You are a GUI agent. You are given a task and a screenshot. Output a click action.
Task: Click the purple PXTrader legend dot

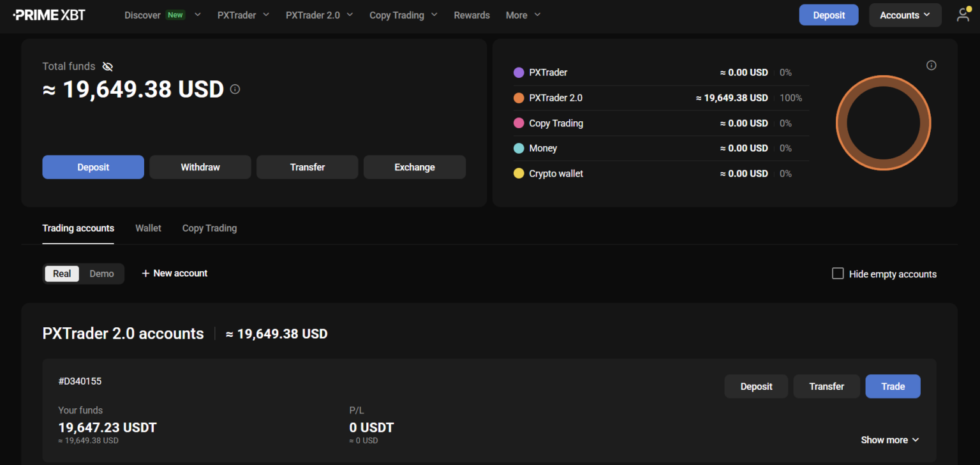pyautogui.click(x=519, y=73)
